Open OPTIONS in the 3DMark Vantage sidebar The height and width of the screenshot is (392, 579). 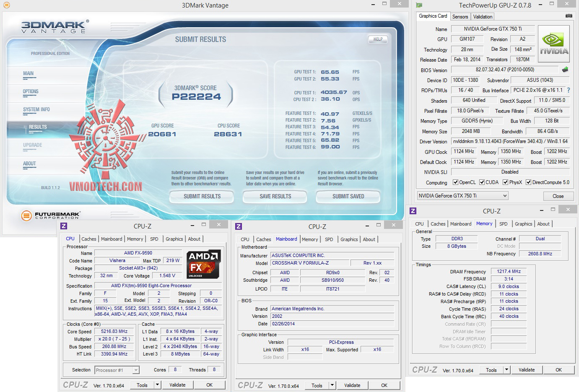(31, 91)
